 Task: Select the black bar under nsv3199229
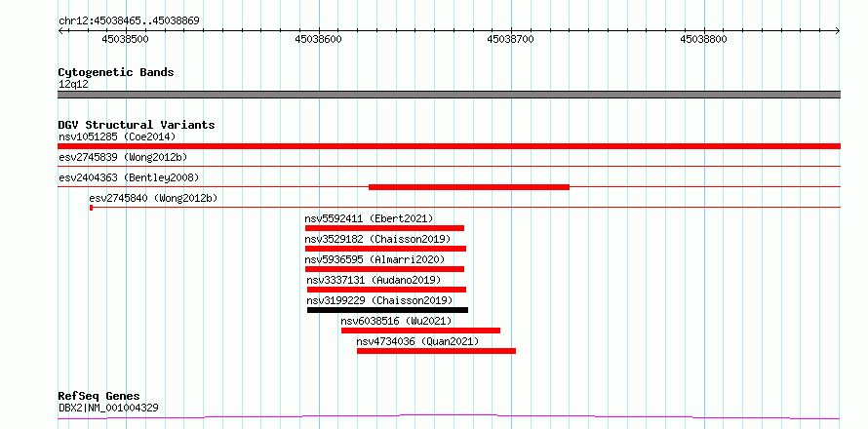coord(387,310)
